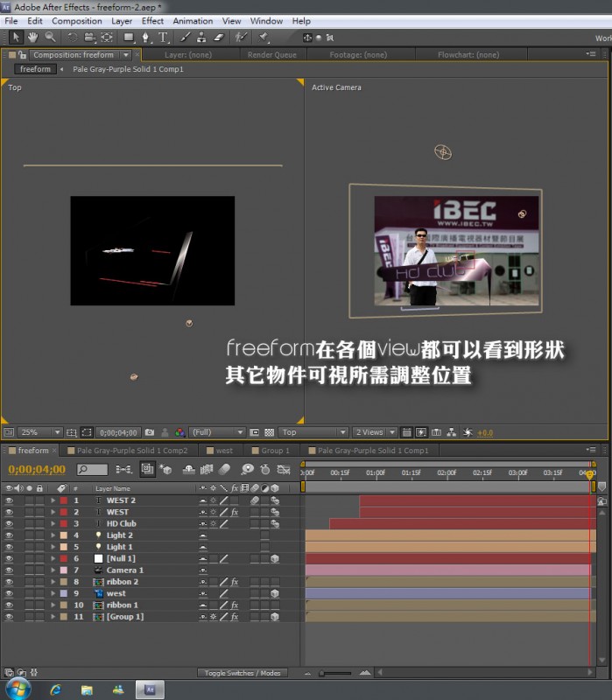Select the Eraser tool
The height and width of the screenshot is (700, 612).
(x=219, y=38)
